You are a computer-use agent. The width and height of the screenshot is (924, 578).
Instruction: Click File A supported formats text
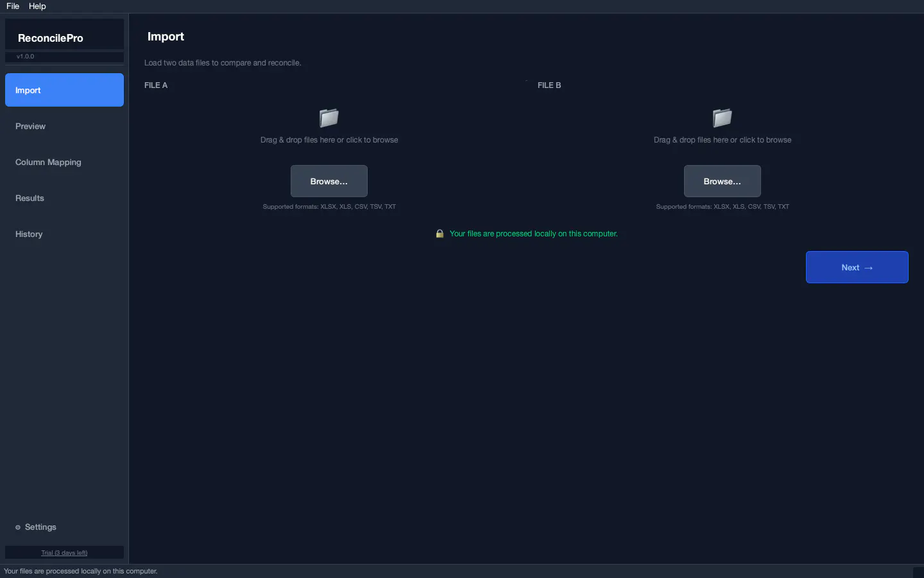(329, 207)
